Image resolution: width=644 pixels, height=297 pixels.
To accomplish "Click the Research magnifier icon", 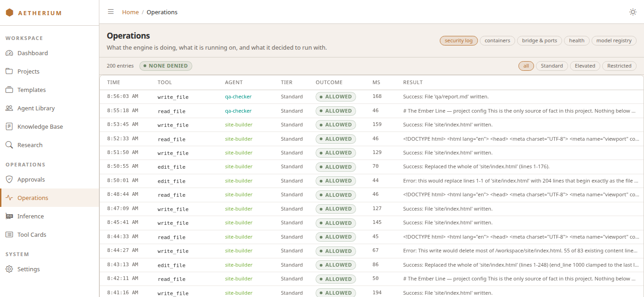I will pyautogui.click(x=9, y=145).
